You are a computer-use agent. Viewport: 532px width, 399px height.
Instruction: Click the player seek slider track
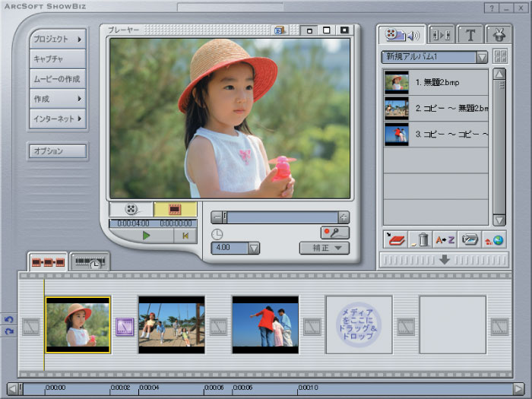[x=281, y=217]
